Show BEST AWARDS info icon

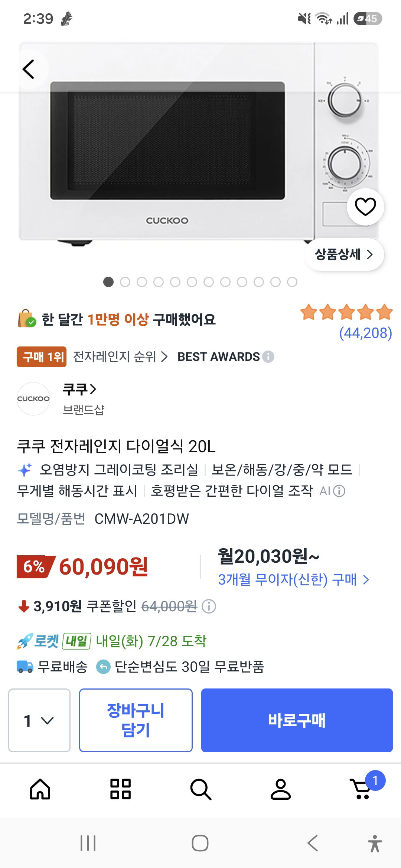[268, 357]
